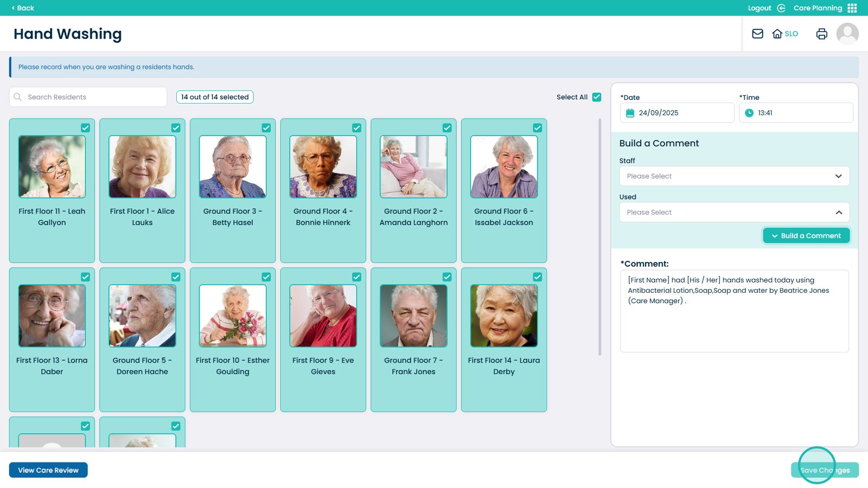Open the user profile avatar

click(x=847, y=34)
